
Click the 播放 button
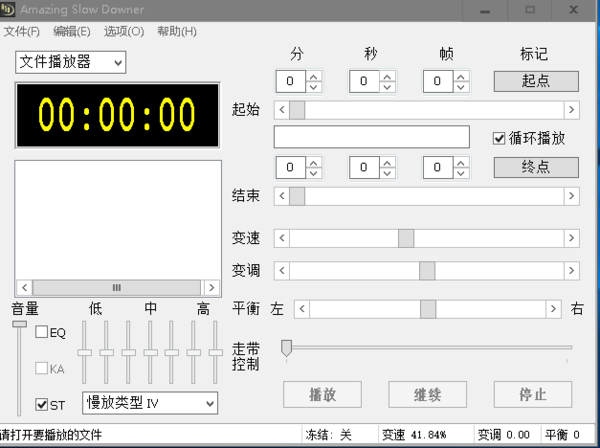322,394
